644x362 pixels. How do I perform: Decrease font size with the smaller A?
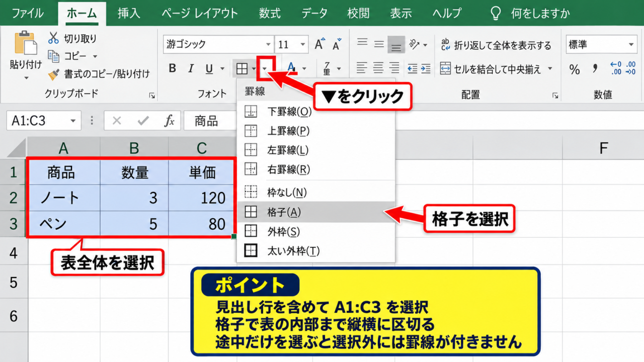[337, 45]
